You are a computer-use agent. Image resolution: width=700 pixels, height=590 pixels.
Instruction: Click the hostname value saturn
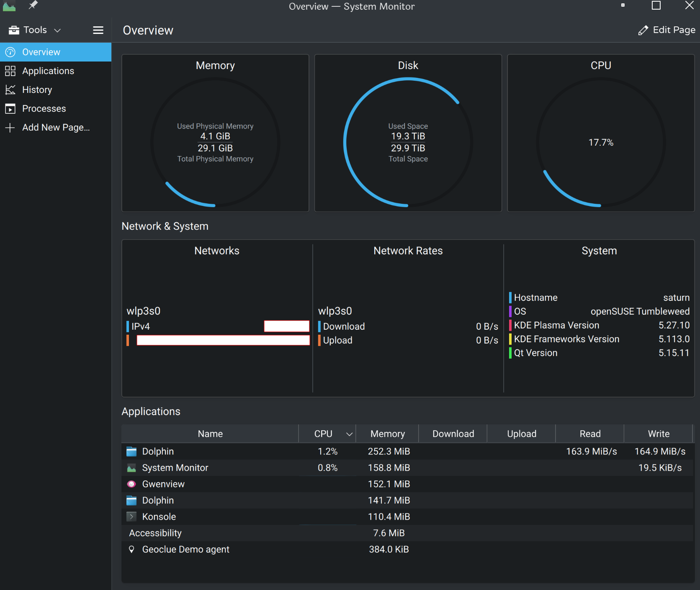[x=676, y=298]
